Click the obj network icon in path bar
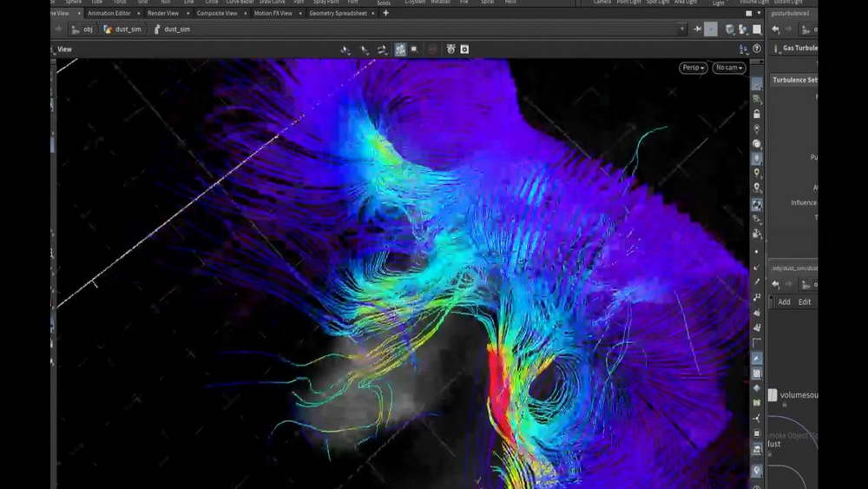 click(x=76, y=30)
